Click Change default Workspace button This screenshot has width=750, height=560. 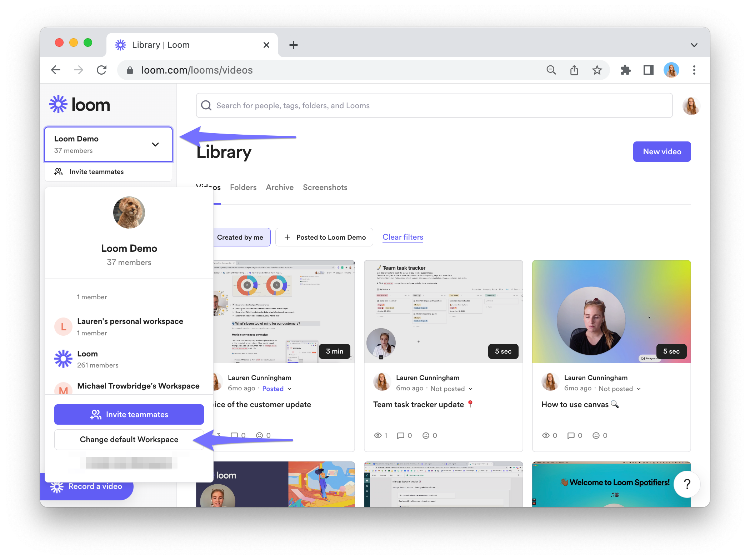click(x=129, y=440)
